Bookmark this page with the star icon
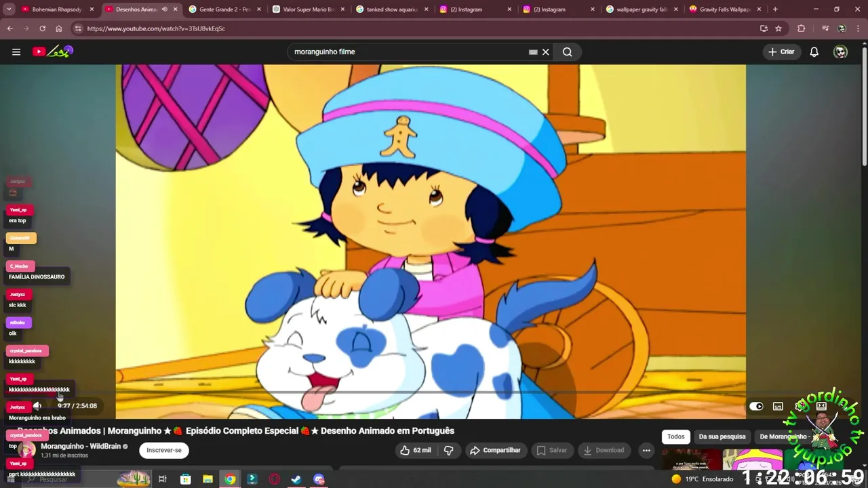Screen dimensions: 868x488 point(778,28)
